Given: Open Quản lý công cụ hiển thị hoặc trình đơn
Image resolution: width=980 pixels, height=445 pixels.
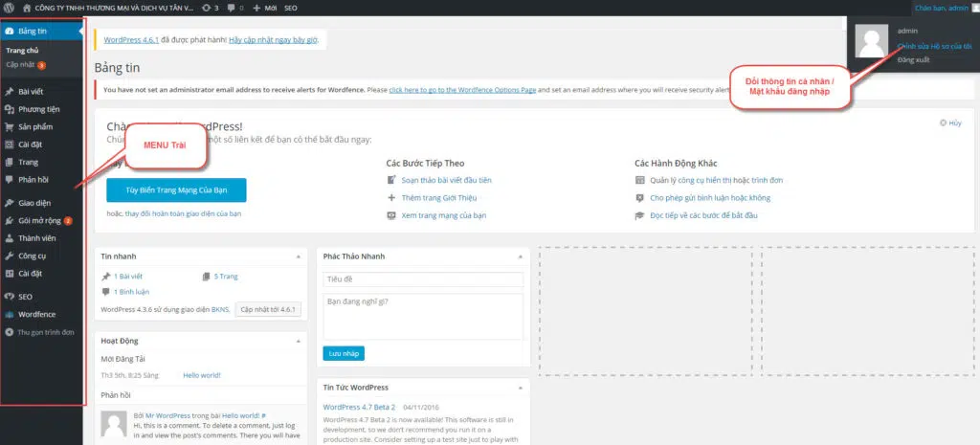Looking at the screenshot, I should coord(716,180).
